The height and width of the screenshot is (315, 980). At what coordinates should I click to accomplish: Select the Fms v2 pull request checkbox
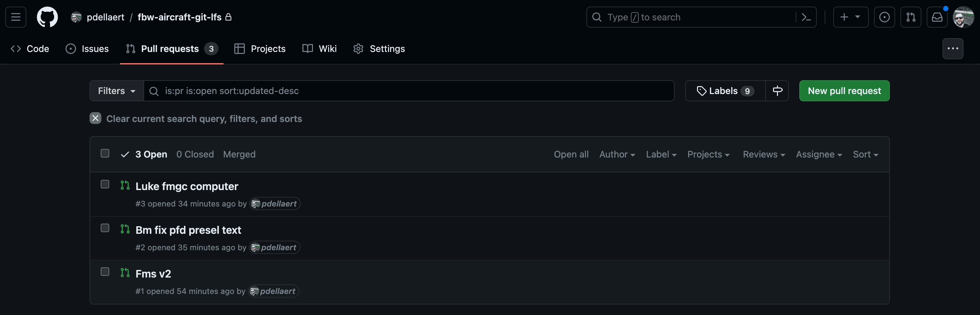click(x=105, y=272)
